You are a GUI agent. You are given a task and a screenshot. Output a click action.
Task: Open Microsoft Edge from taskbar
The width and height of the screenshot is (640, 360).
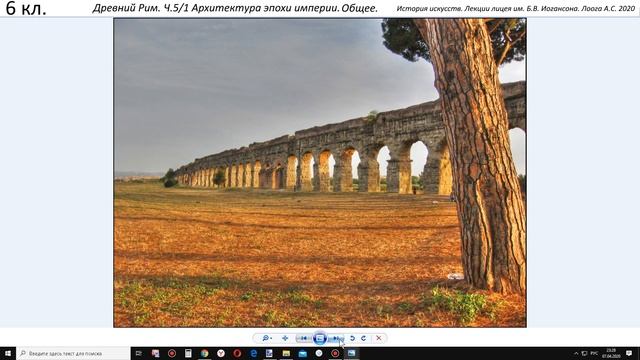[253, 353]
